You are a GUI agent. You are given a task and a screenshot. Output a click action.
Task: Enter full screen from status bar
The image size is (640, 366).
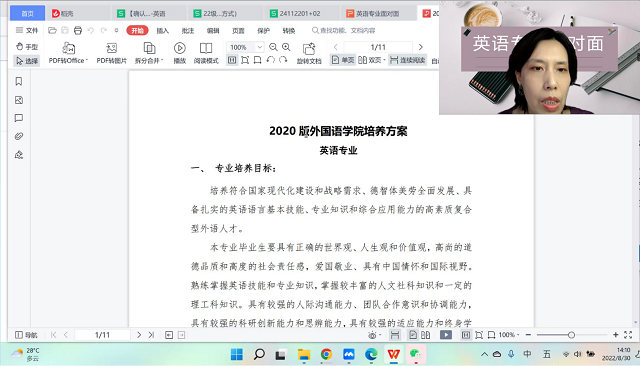(x=628, y=335)
